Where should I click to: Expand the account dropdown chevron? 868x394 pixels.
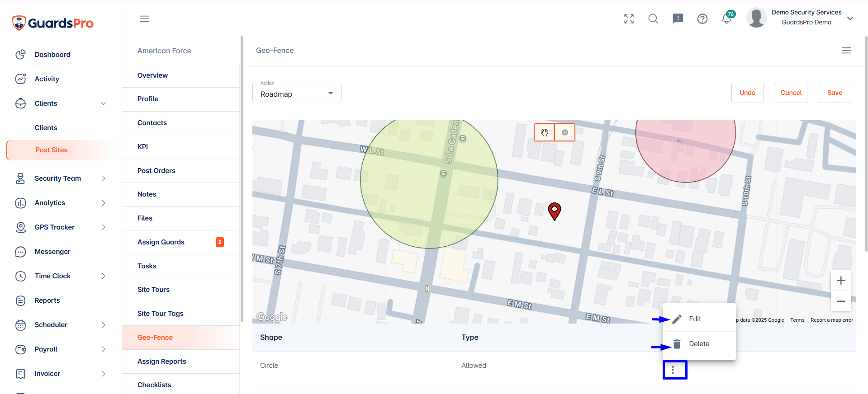tap(850, 19)
